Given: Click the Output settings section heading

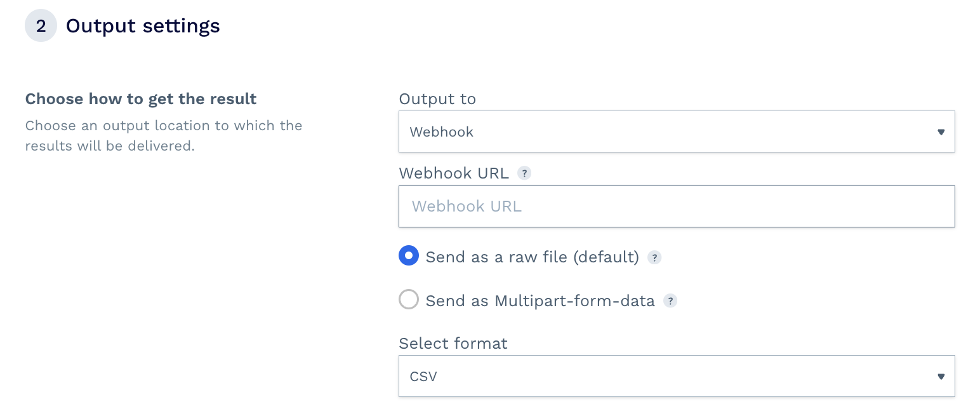Looking at the screenshot, I should pos(143,26).
